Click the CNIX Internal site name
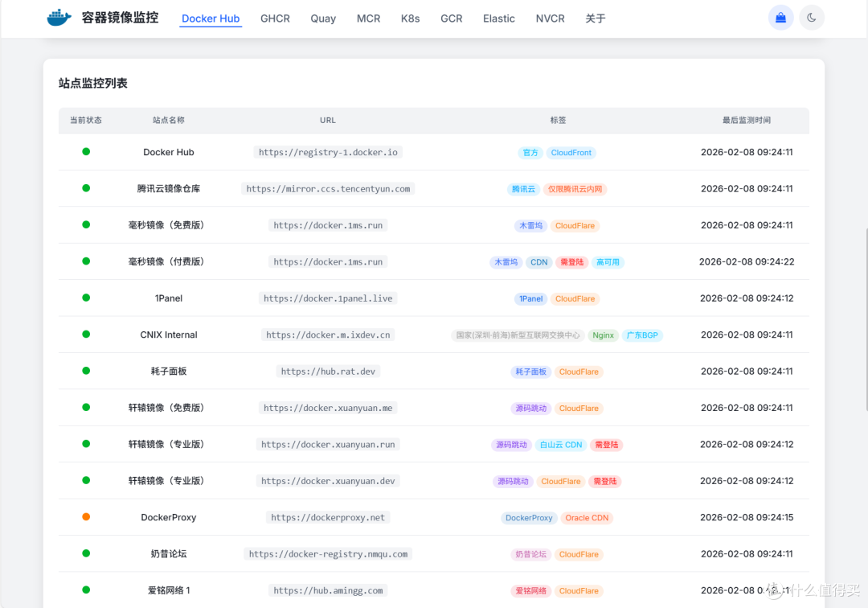868x608 pixels. [x=168, y=335]
